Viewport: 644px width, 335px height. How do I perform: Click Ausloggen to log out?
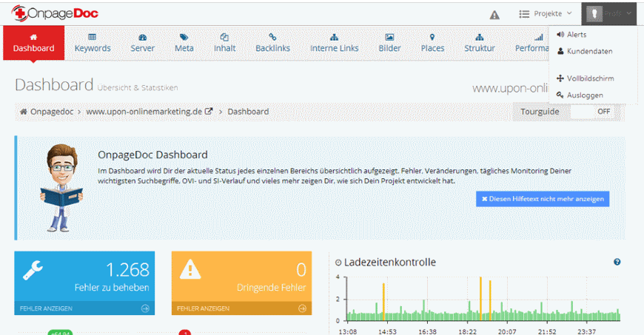[584, 95]
